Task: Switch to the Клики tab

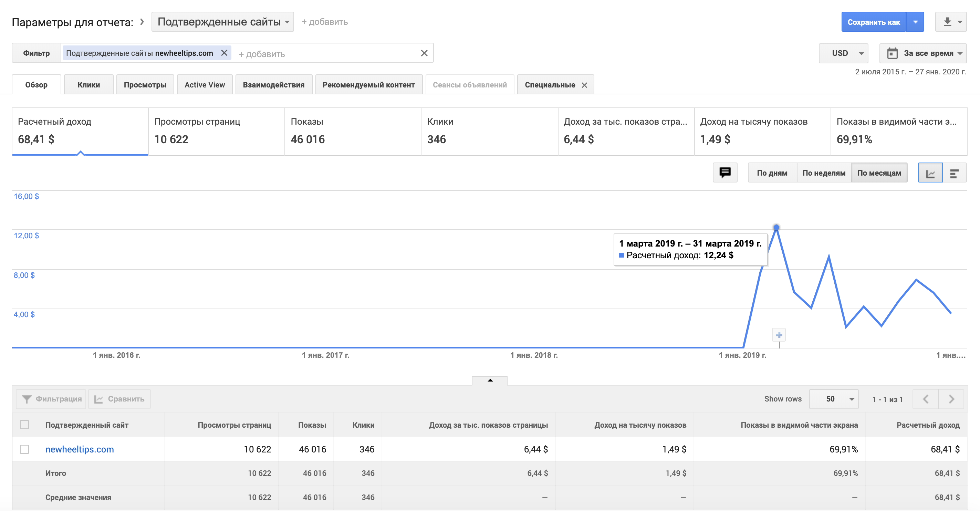Action: pos(88,85)
